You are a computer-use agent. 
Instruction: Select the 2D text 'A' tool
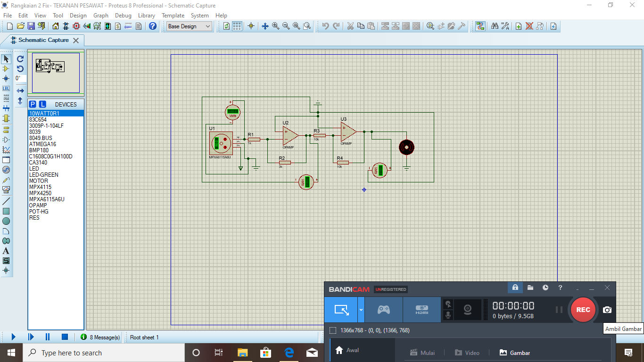click(x=6, y=251)
